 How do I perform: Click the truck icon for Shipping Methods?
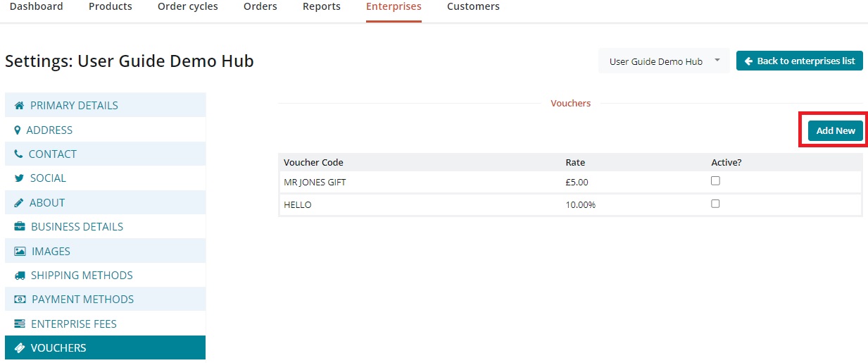(x=20, y=276)
